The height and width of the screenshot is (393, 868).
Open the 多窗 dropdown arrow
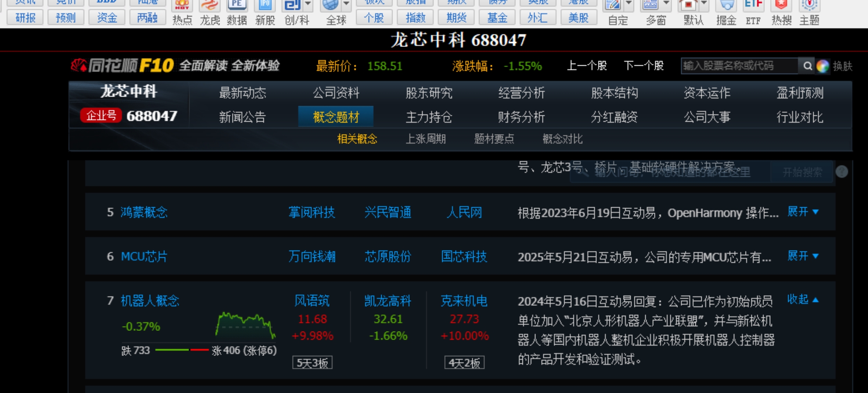coord(666,4)
